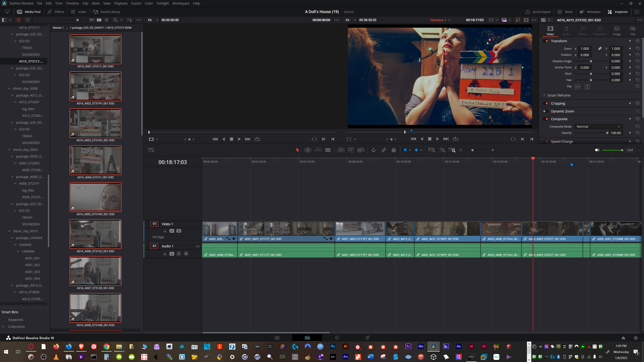This screenshot has width=644, height=362.
Task: Open Inspector Video tab
Action: click(550, 31)
